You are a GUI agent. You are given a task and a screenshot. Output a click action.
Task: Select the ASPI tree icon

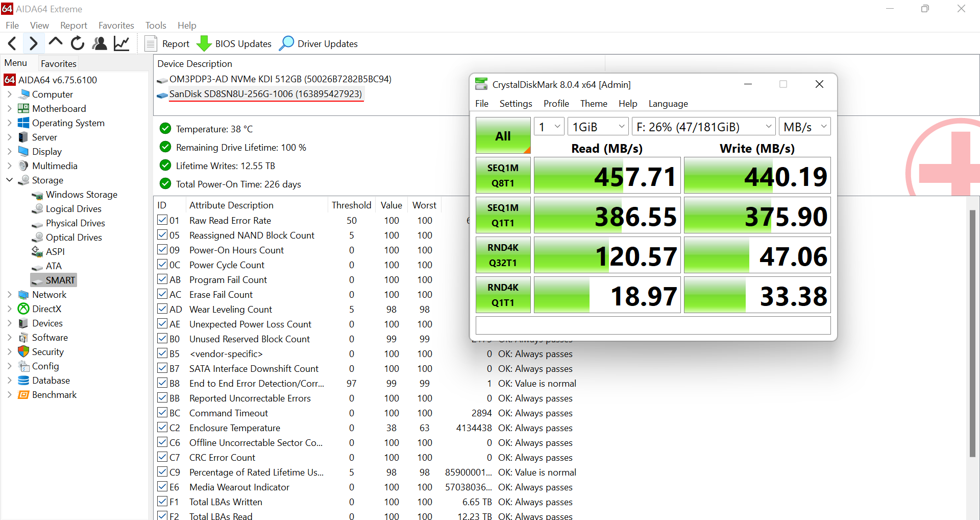(37, 252)
